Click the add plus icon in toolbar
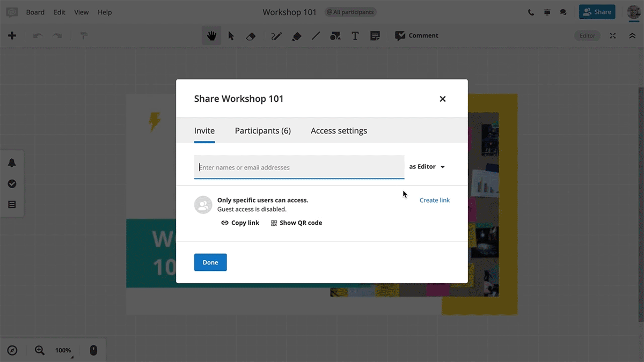 tap(12, 35)
